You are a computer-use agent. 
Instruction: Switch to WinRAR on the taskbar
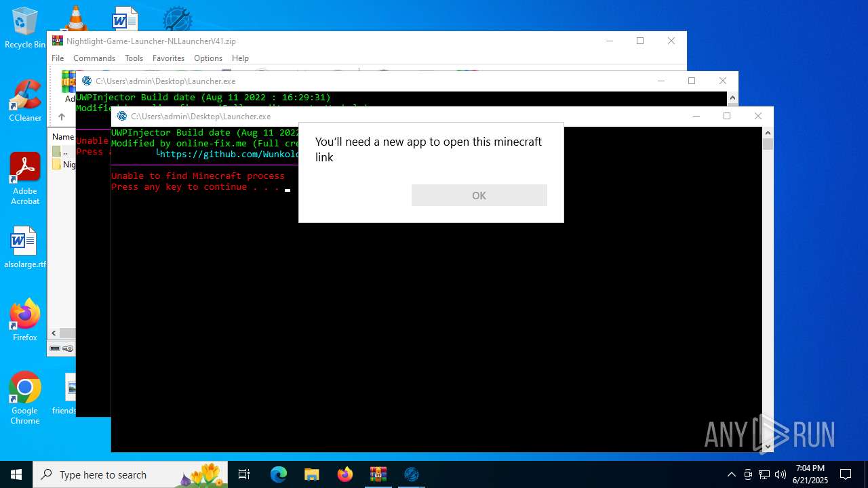point(378,474)
